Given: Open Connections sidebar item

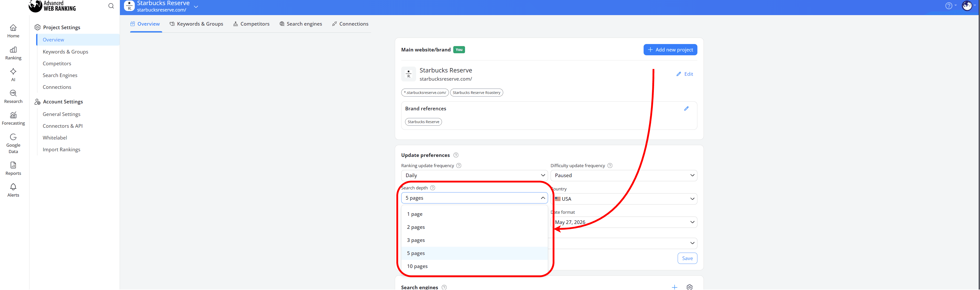Looking at the screenshot, I should click(57, 87).
